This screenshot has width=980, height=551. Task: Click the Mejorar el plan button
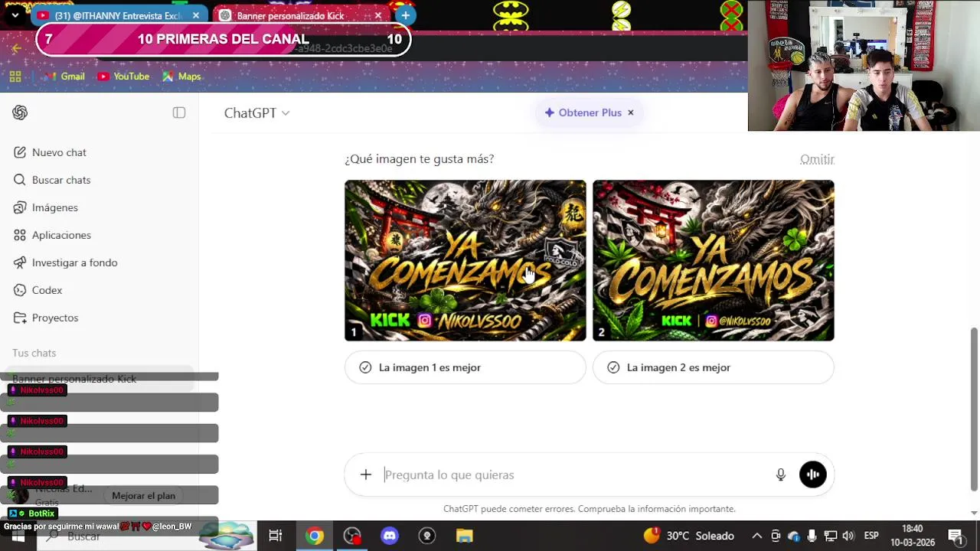(x=143, y=496)
